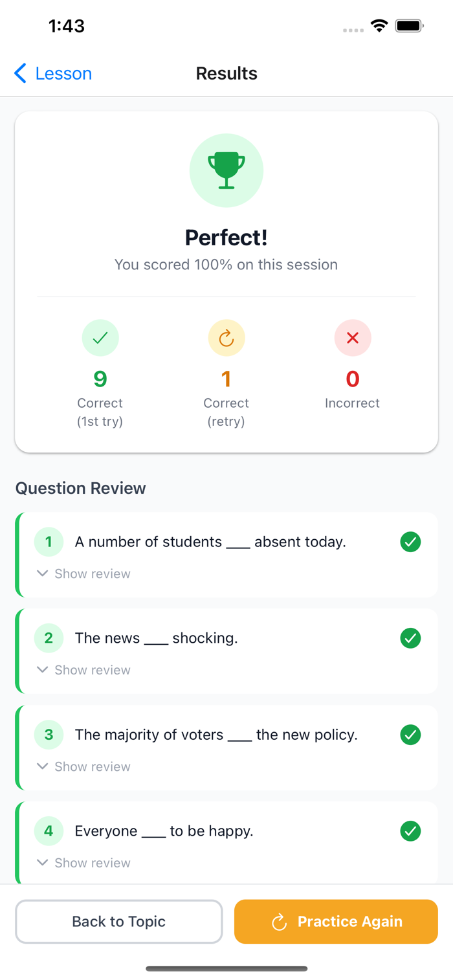The height and width of the screenshot is (980, 453).
Task: Tap the green trophy icon
Action: 226,170
